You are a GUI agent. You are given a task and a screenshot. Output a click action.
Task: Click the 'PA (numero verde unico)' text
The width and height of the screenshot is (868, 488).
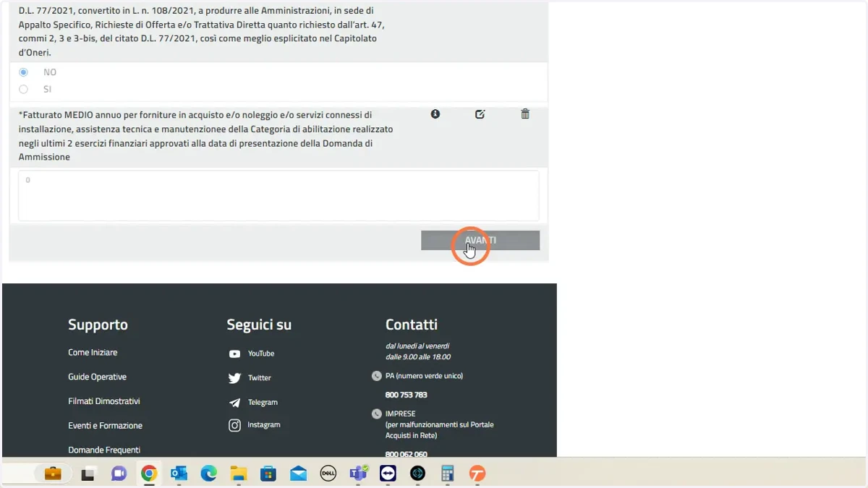tap(424, 376)
